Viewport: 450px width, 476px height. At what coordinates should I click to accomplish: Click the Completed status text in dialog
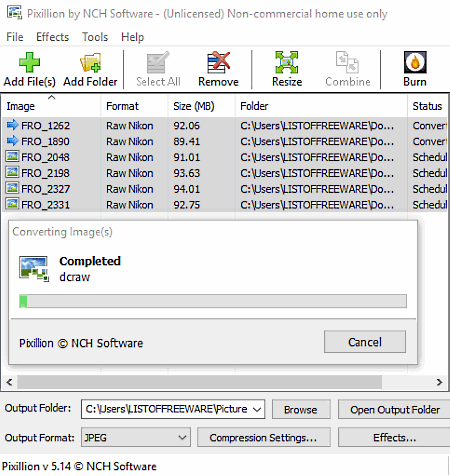(90, 261)
